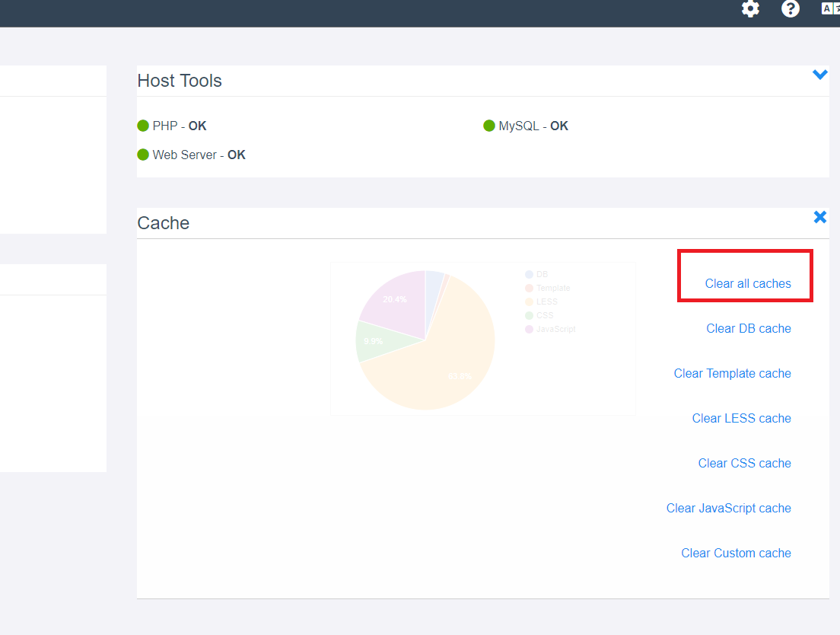Clear the LESS cache
Viewport: 840px width, 635px height.
741,418
